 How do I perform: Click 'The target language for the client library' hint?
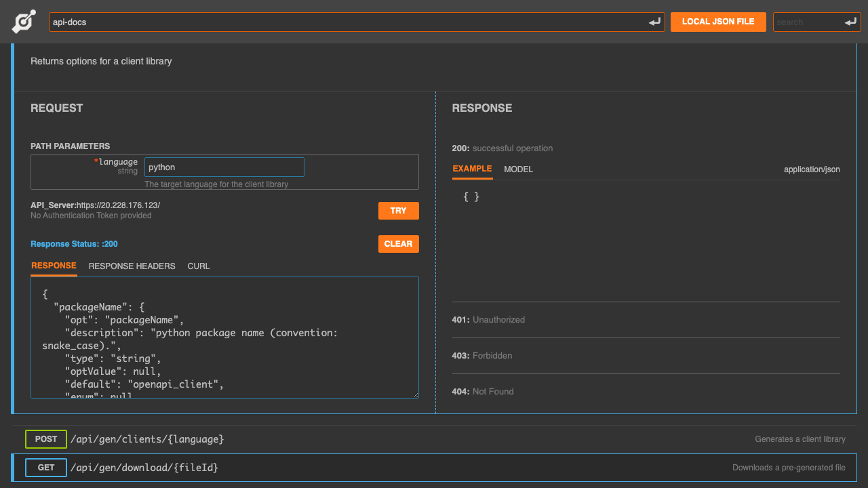point(216,184)
